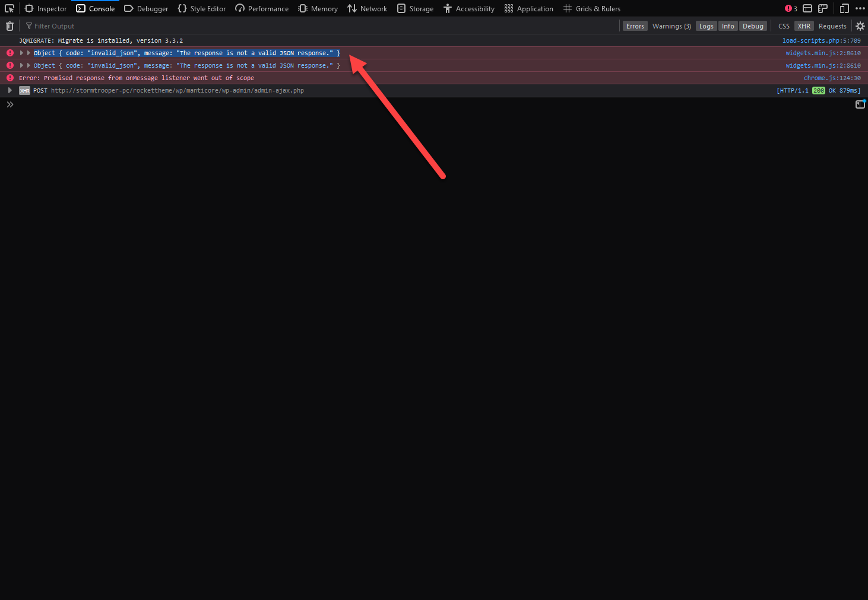This screenshot has height=600, width=868.
Task: Switch to the Inspector tab
Action: point(46,8)
